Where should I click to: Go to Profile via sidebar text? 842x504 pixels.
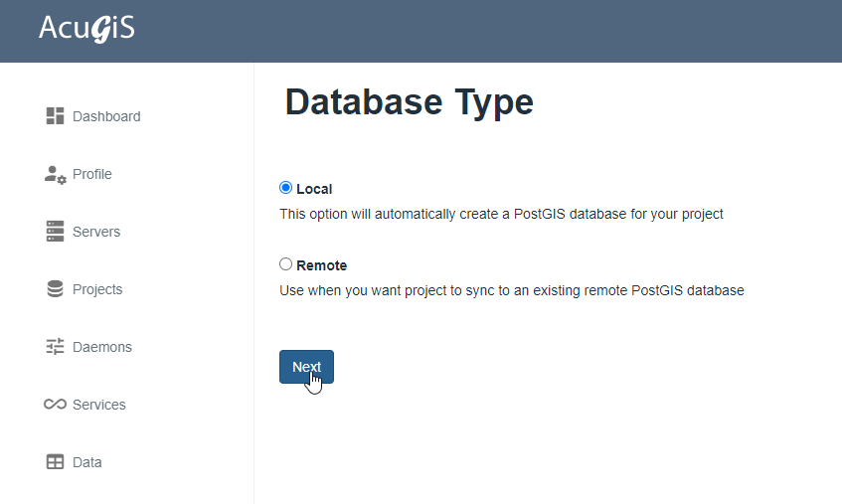tap(92, 174)
